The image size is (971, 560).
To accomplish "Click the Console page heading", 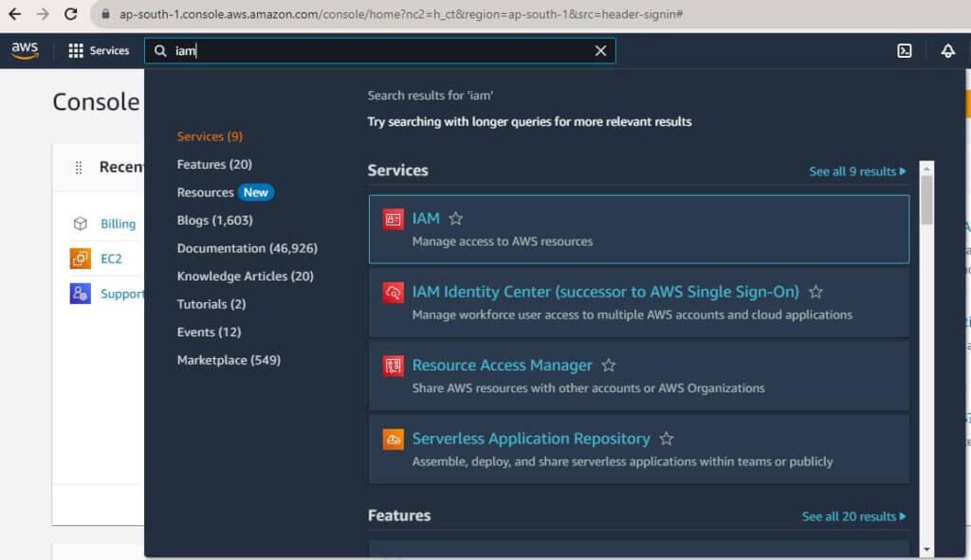I will pos(96,101).
